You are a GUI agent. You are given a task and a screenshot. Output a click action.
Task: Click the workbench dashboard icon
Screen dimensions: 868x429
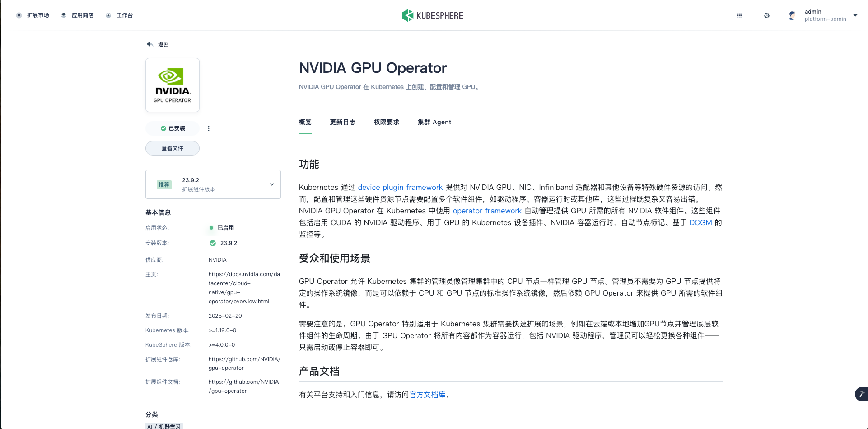pyautogui.click(x=108, y=15)
